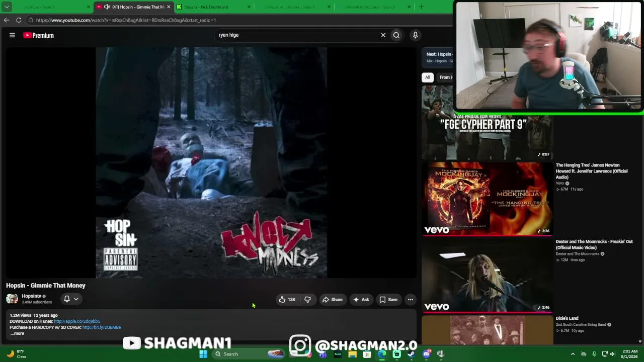Start voice search with the microphone
The height and width of the screenshot is (362, 644).
click(x=415, y=35)
